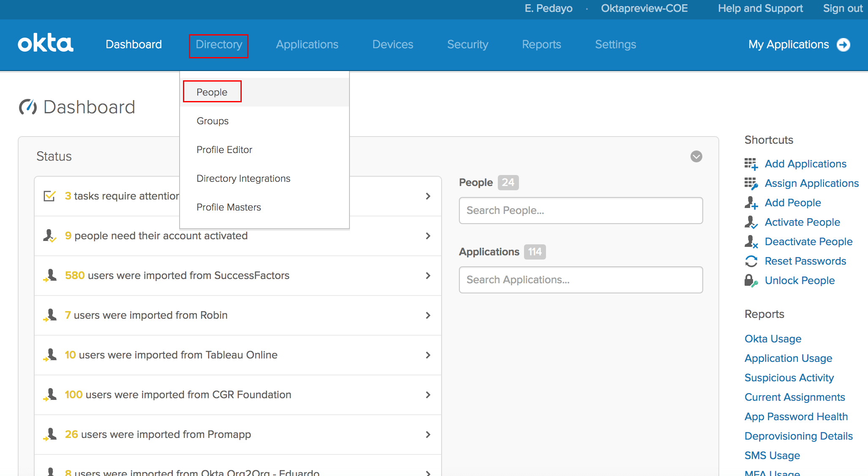Open the Okta Usage report
Viewport: 868px width, 476px height.
773,339
